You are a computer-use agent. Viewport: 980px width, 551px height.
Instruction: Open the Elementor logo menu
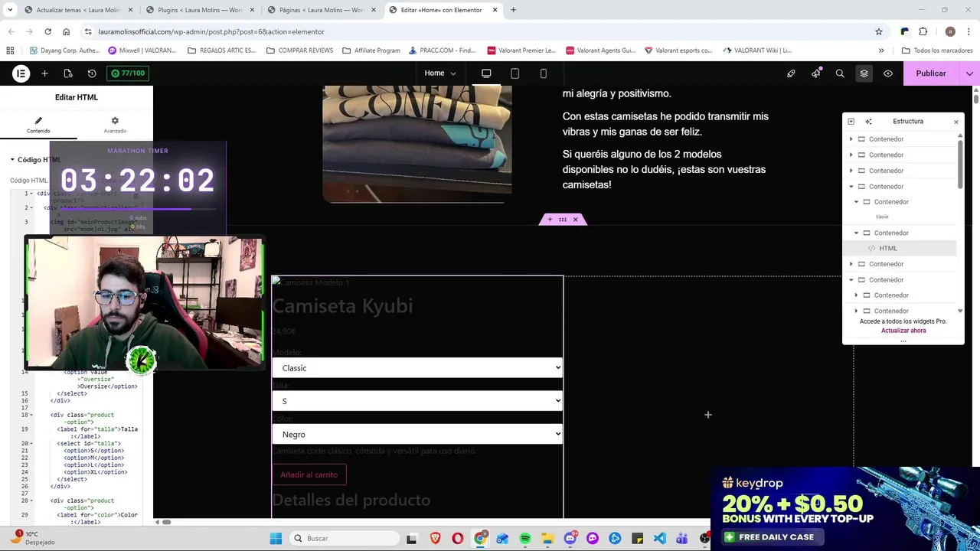click(21, 73)
